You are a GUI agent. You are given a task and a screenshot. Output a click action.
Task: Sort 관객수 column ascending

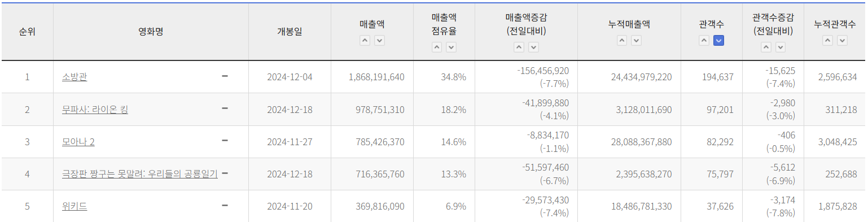point(704,40)
